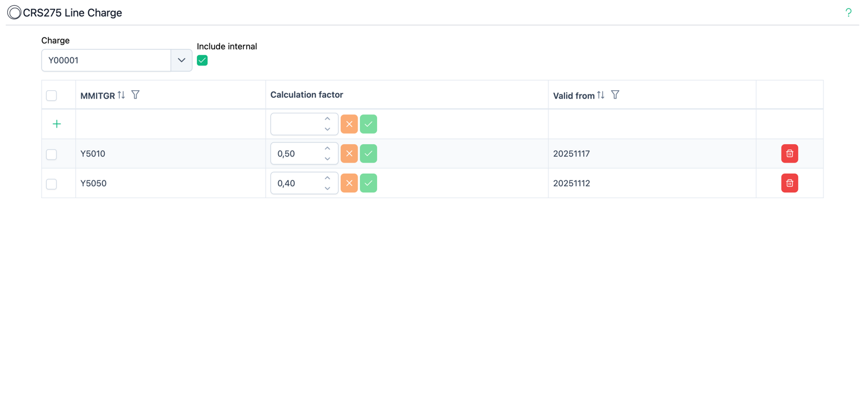Sort the MMITGR column
The width and height of the screenshot is (868, 417).
click(122, 94)
